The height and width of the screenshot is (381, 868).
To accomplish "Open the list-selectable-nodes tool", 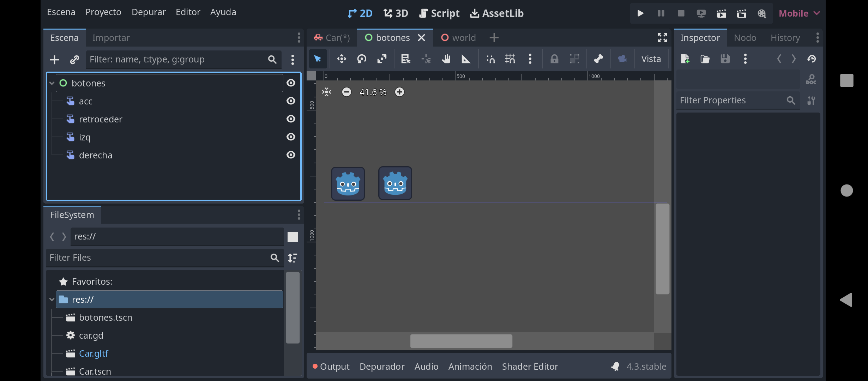I will (x=406, y=59).
